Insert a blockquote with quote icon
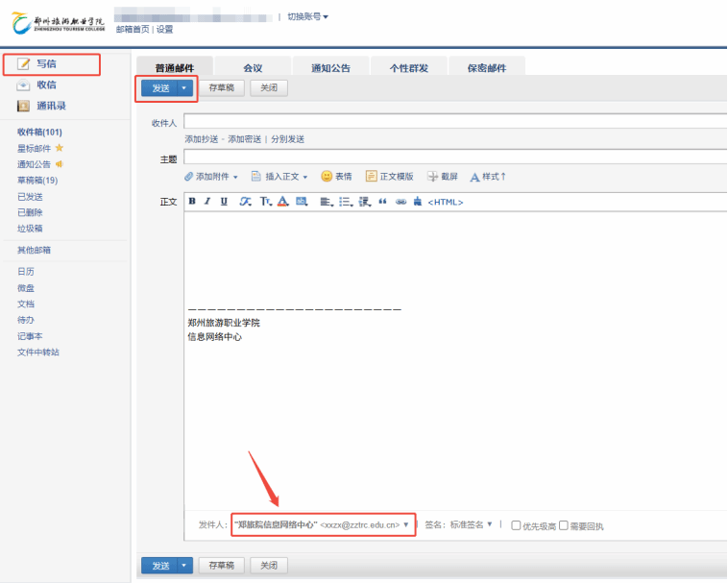This screenshot has height=583, width=728. (x=383, y=202)
